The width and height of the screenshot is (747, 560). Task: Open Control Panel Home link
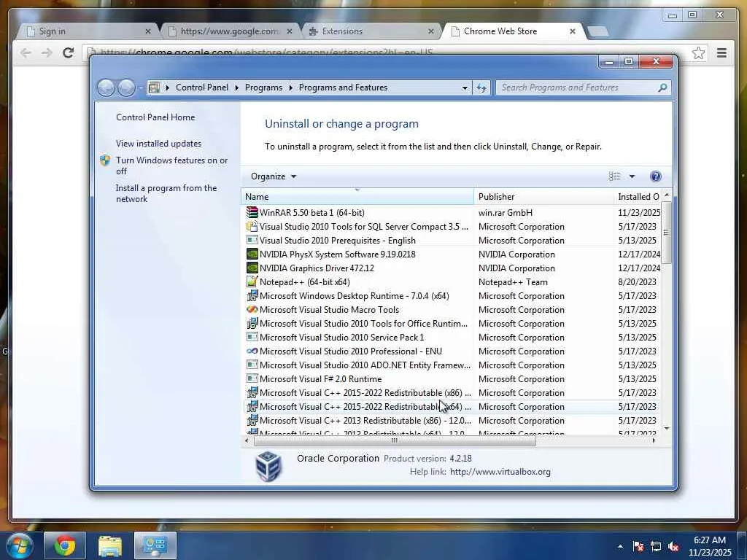point(155,117)
